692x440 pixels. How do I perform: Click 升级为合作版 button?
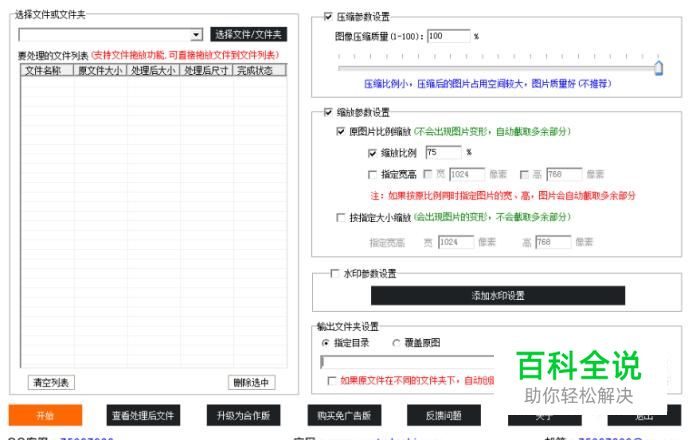point(243,415)
